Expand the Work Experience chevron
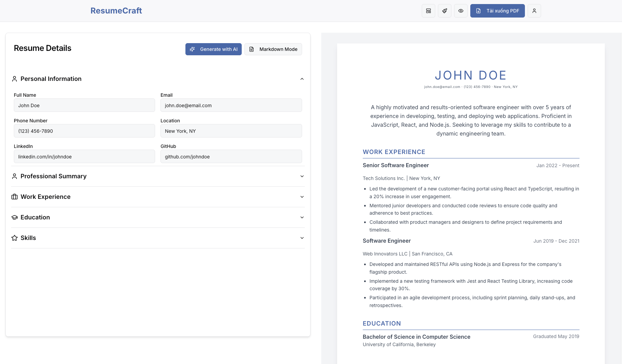 (302, 197)
